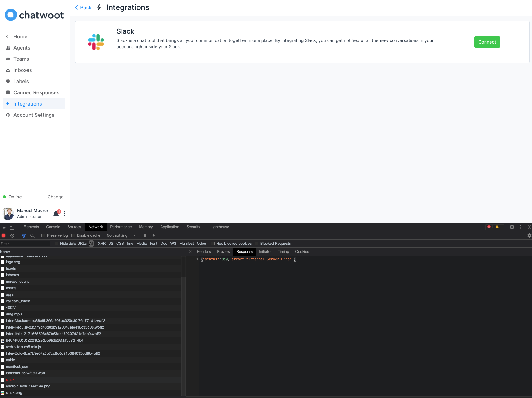Image resolution: width=532 pixels, height=398 pixels.
Task: Open the Headers tab
Action: 204,252
